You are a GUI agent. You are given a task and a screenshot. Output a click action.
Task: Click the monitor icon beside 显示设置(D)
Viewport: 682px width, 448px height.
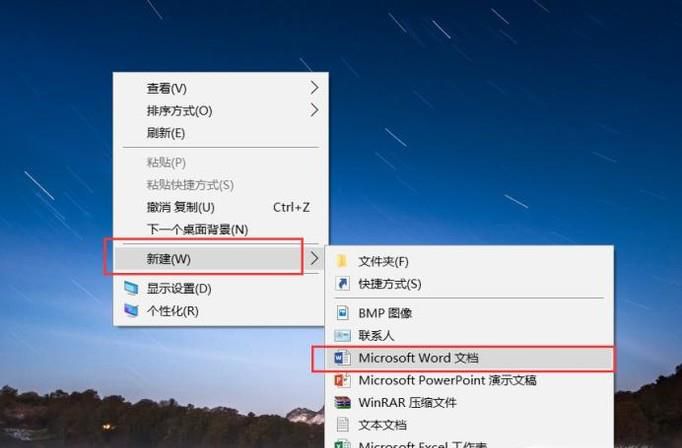131,288
